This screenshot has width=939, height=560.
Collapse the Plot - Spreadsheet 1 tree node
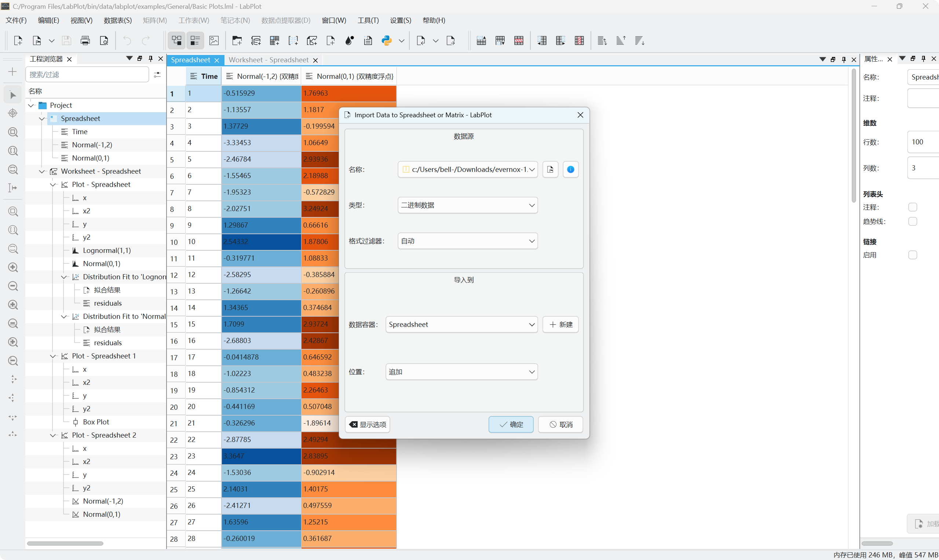(x=53, y=356)
